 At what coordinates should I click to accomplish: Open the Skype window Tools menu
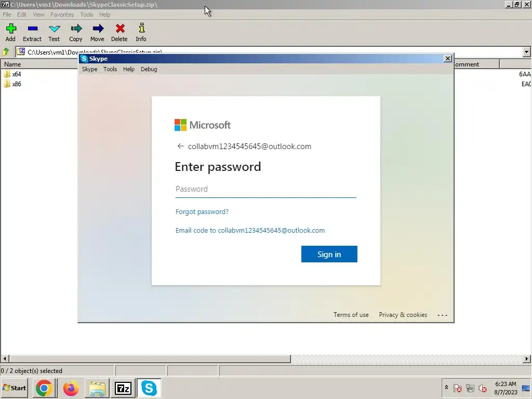[x=110, y=69]
